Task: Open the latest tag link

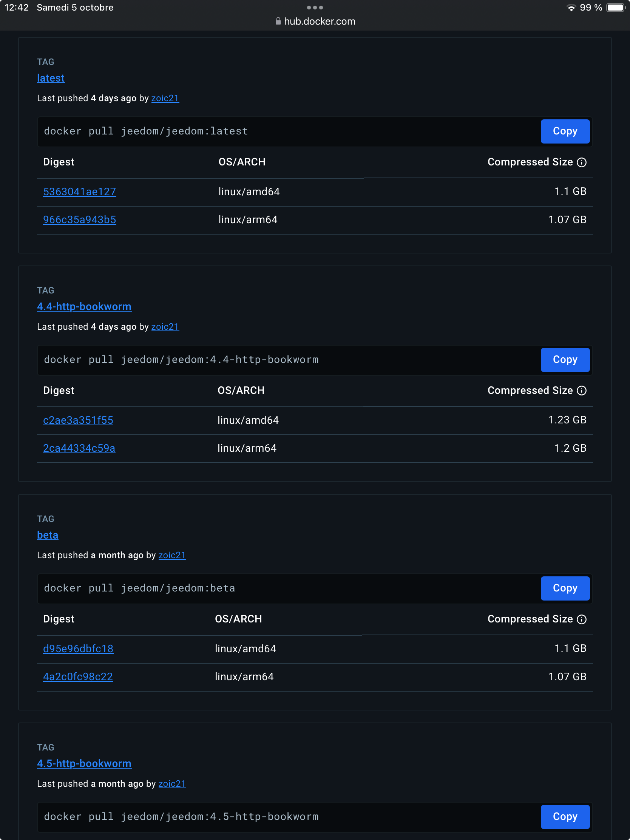Action: click(x=51, y=78)
